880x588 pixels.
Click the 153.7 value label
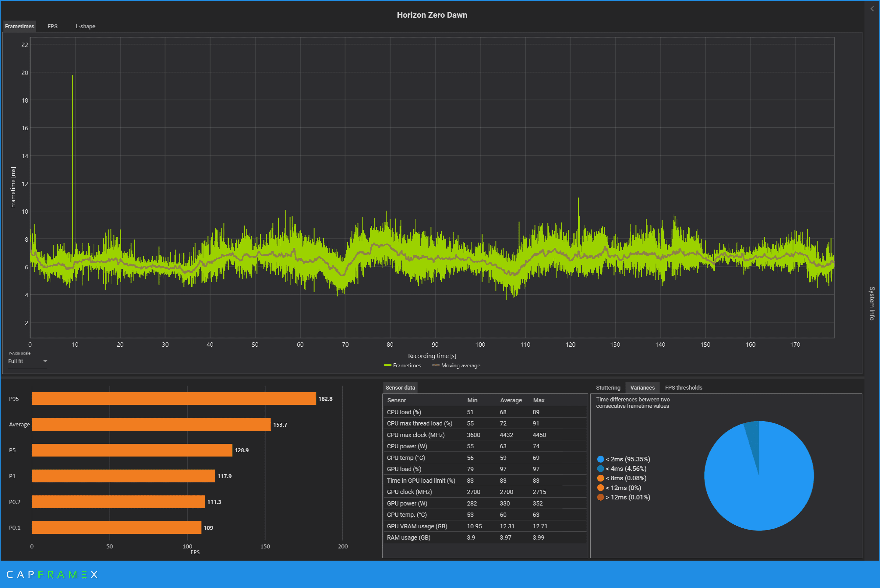[x=280, y=425]
